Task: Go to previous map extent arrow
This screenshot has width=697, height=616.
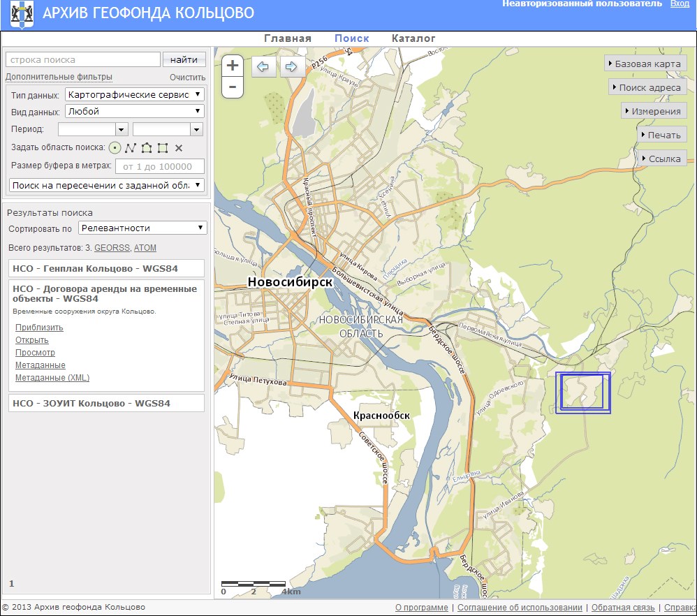Action: point(263,67)
